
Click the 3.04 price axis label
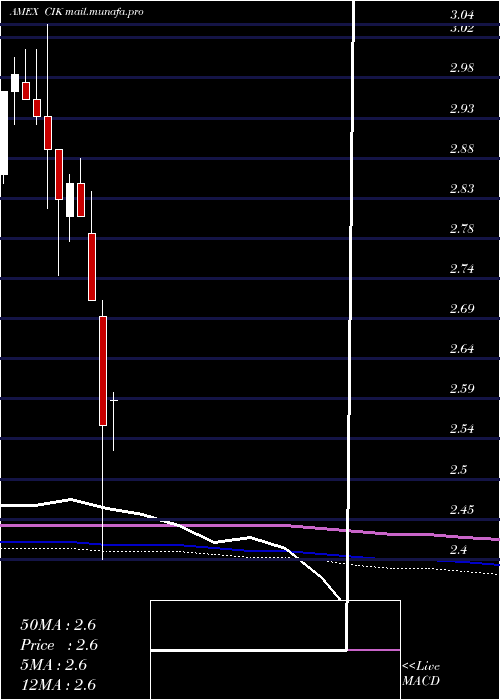click(462, 15)
